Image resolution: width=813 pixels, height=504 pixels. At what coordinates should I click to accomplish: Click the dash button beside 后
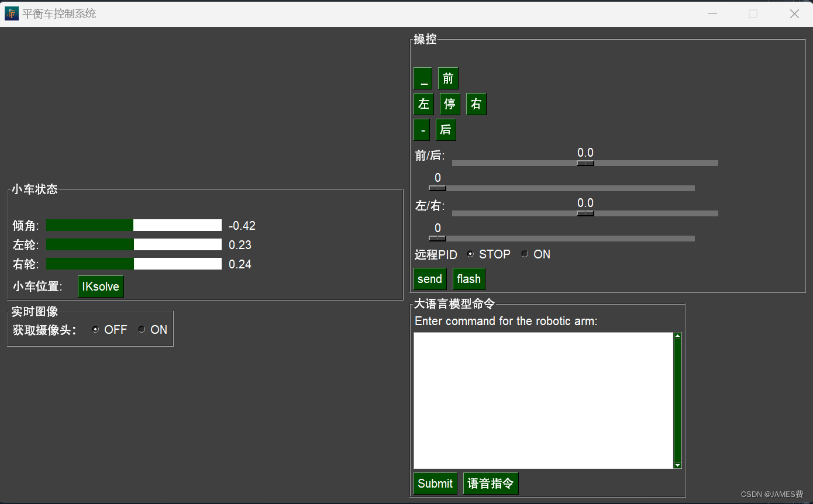pos(422,130)
